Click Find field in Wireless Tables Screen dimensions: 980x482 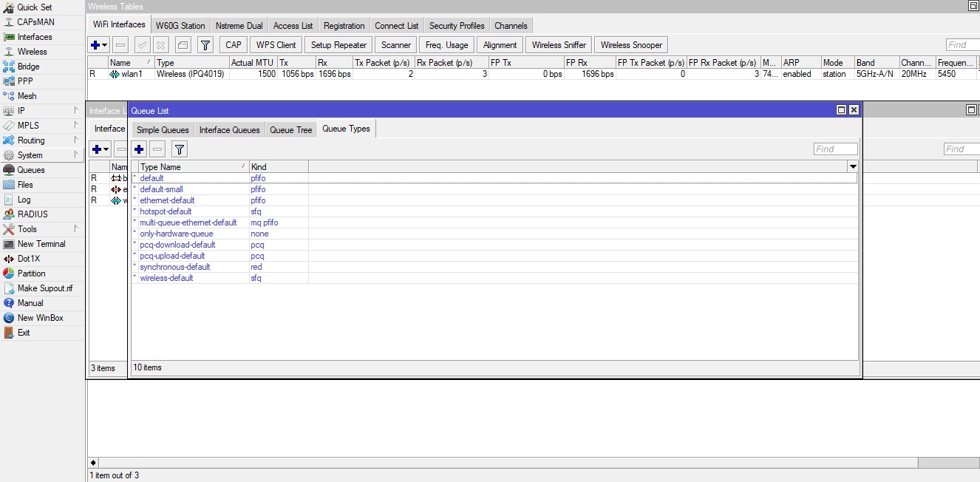962,45
